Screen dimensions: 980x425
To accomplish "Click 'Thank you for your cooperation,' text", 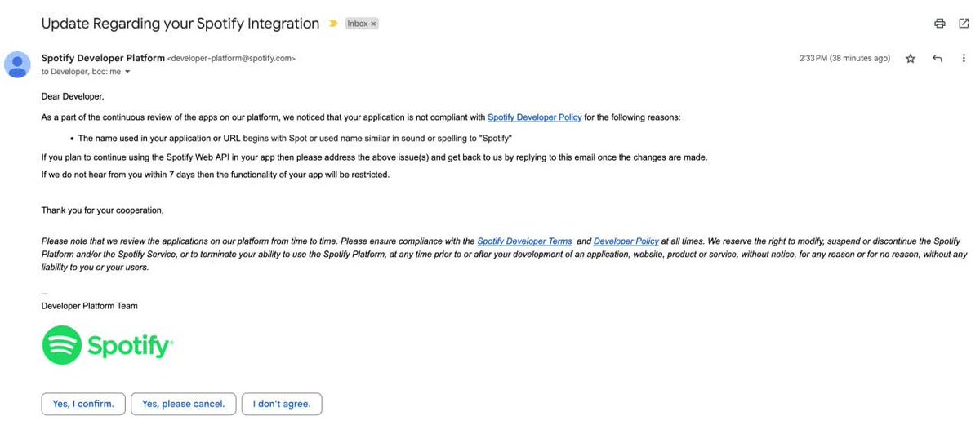I will 103,210.
